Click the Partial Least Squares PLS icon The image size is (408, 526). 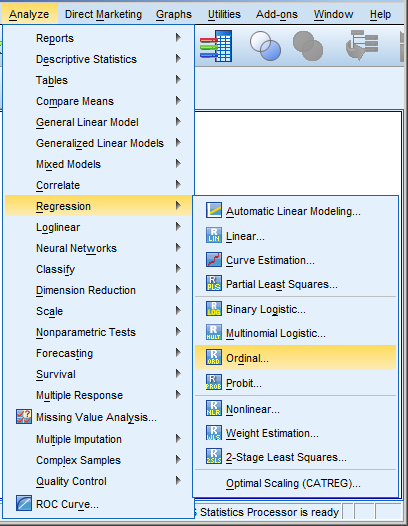pos(214,283)
